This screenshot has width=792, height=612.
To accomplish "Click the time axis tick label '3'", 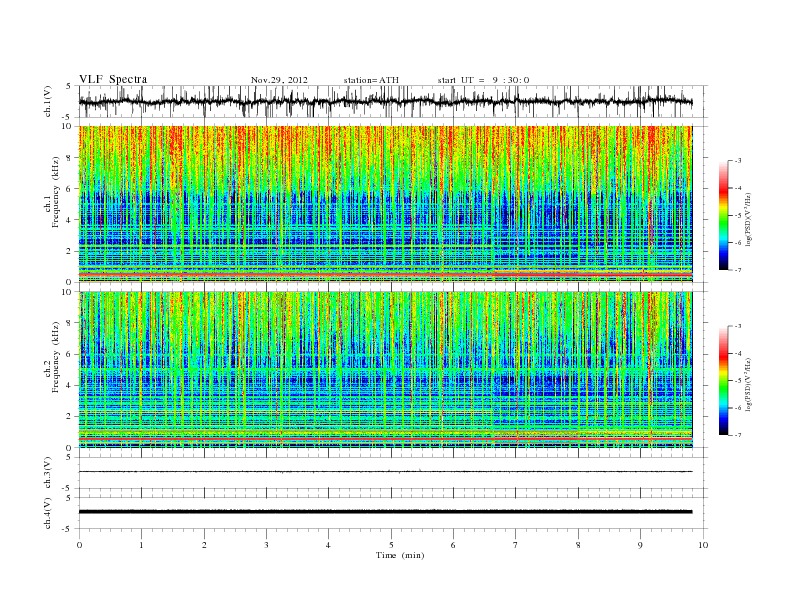I will click(266, 545).
